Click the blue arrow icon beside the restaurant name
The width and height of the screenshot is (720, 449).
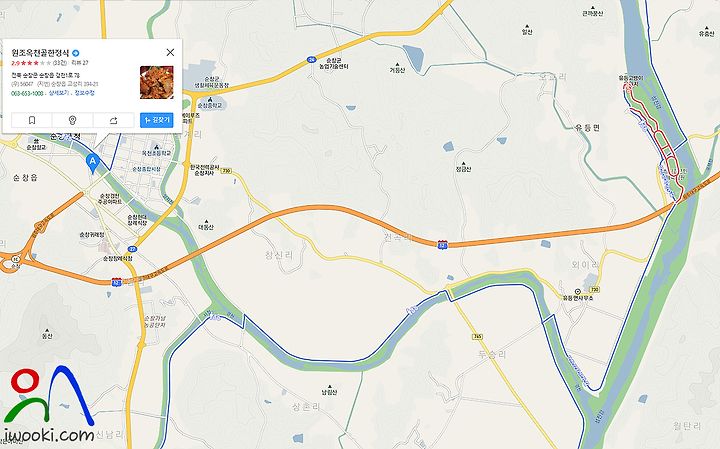pos(76,53)
